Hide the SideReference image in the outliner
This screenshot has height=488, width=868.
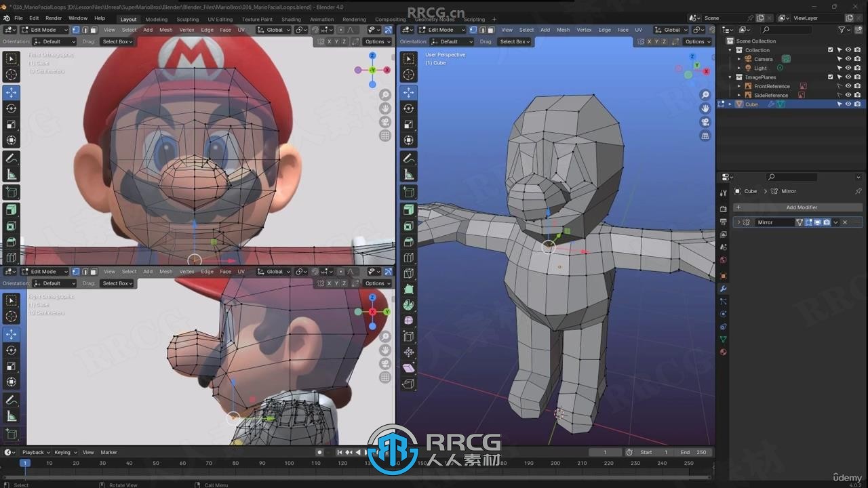[x=848, y=95]
